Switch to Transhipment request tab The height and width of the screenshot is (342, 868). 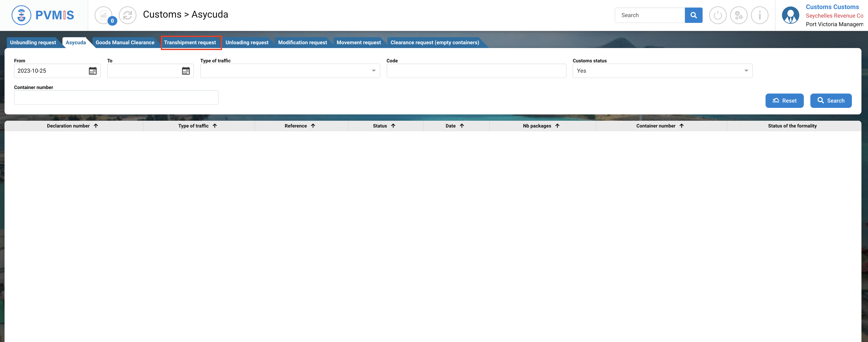(x=190, y=42)
